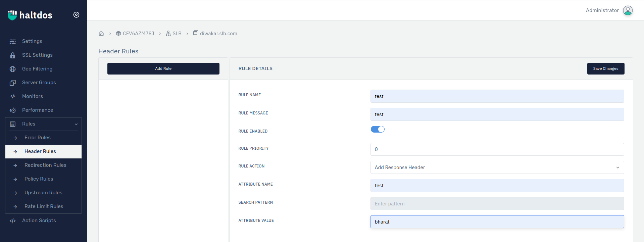644x242 pixels.
Task: Click the Server Groups icon
Action: pyautogui.click(x=13, y=83)
